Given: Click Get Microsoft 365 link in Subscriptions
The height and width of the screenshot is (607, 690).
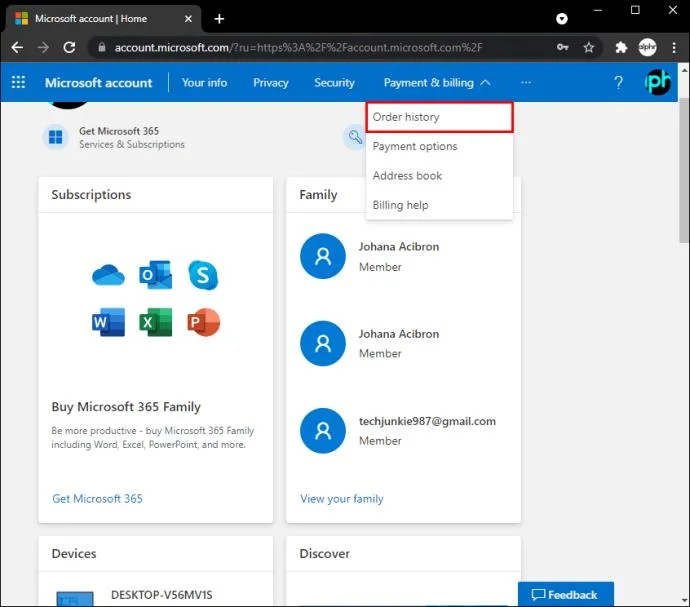Looking at the screenshot, I should point(97,498).
